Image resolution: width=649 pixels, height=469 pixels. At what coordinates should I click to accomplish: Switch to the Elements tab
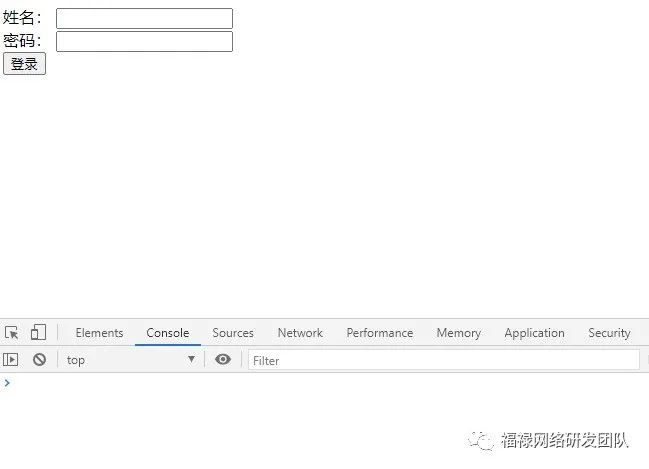click(x=99, y=333)
